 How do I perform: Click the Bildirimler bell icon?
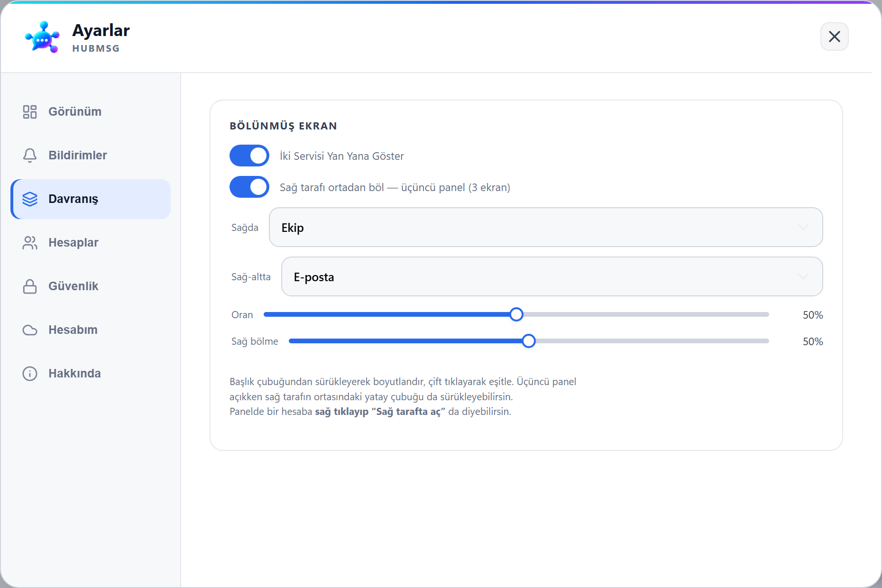(30, 156)
